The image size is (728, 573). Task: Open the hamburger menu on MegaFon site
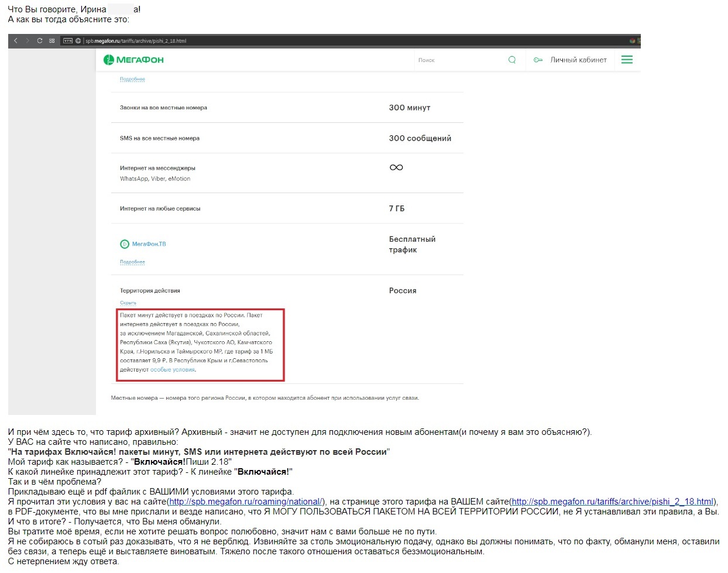[627, 60]
